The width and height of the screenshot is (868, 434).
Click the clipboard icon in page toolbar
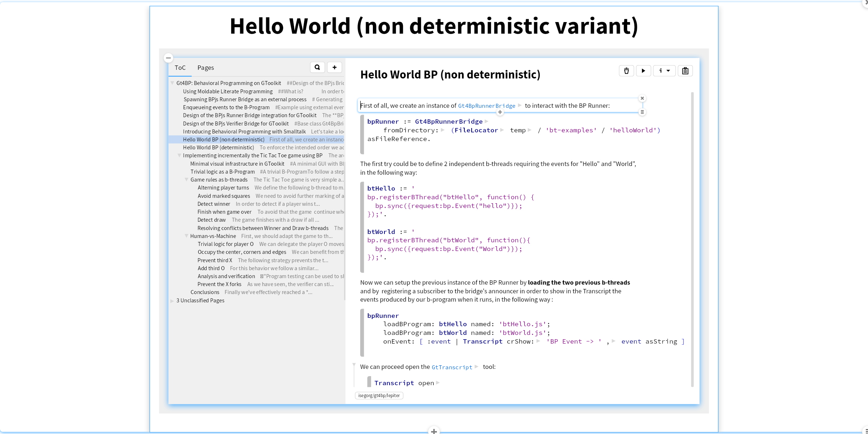point(685,71)
